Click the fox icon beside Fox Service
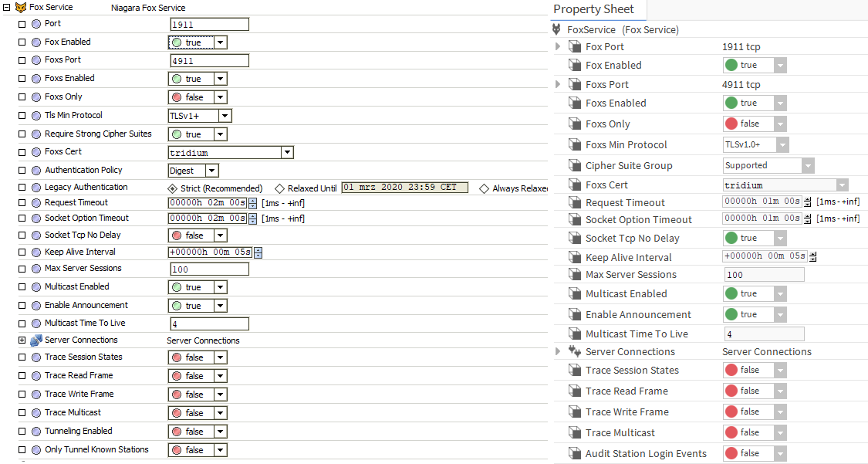Image resolution: width=868 pixels, height=464 pixels. coord(21,7)
